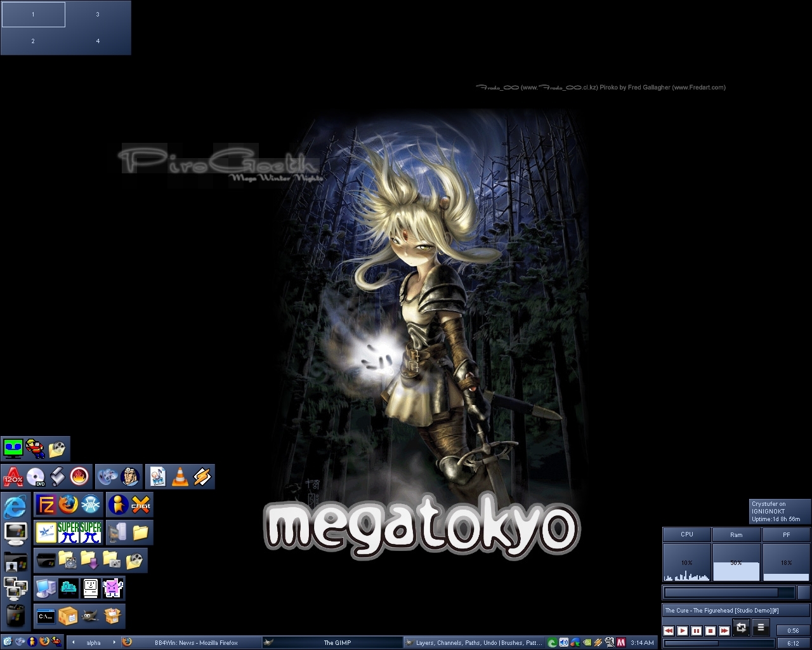Pause the current track
The width and height of the screenshot is (812, 650).
697,630
